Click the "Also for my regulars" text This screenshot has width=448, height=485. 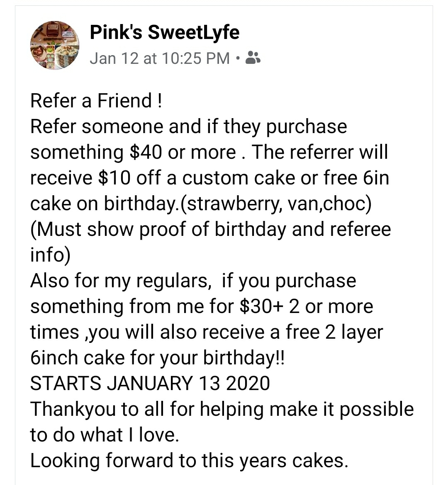(119, 281)
